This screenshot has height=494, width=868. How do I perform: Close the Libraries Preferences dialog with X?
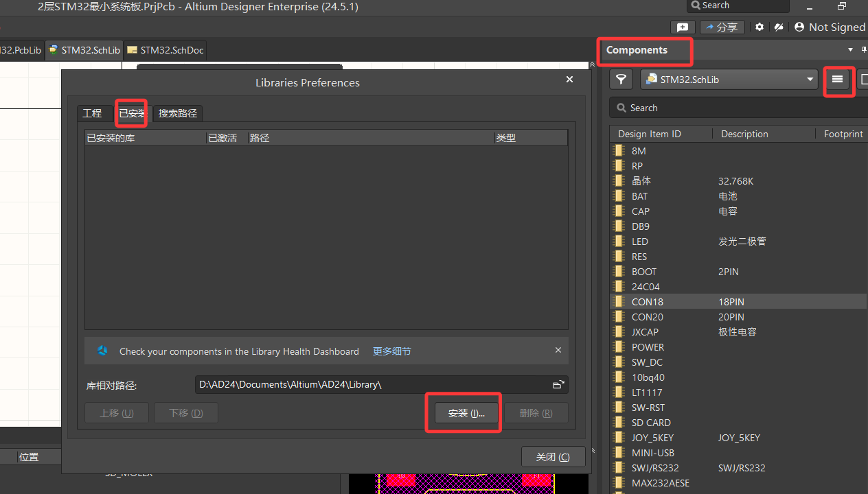click(x=569, y=80)
